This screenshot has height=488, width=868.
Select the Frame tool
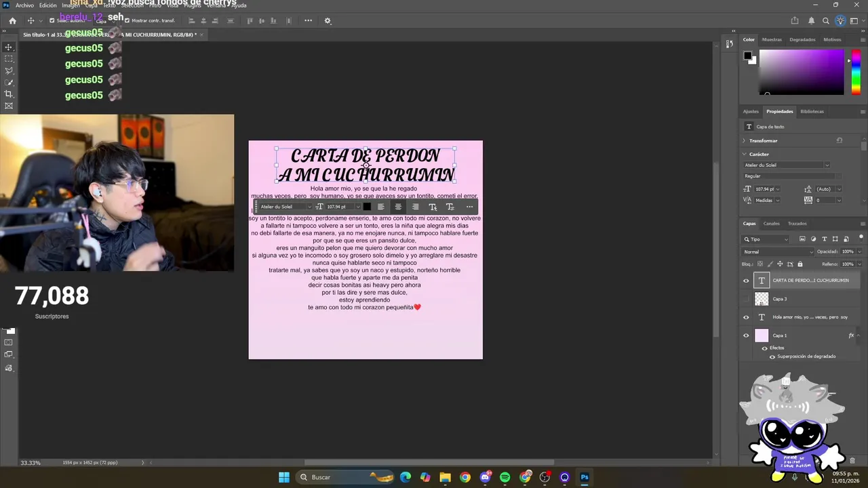[9, 106]
